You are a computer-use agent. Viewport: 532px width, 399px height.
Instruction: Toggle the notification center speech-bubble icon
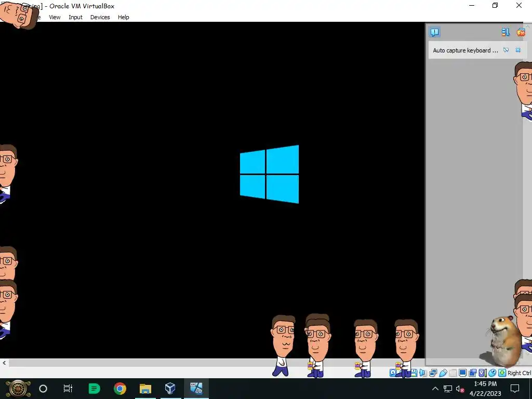click(x=435, y=32)
